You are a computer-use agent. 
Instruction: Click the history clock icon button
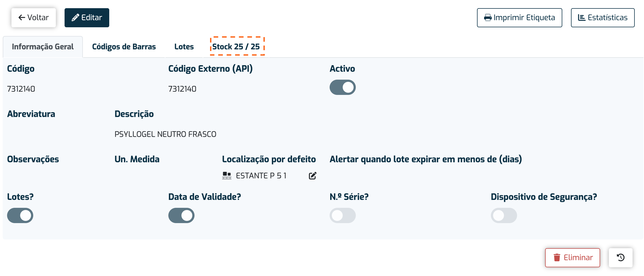621,257
